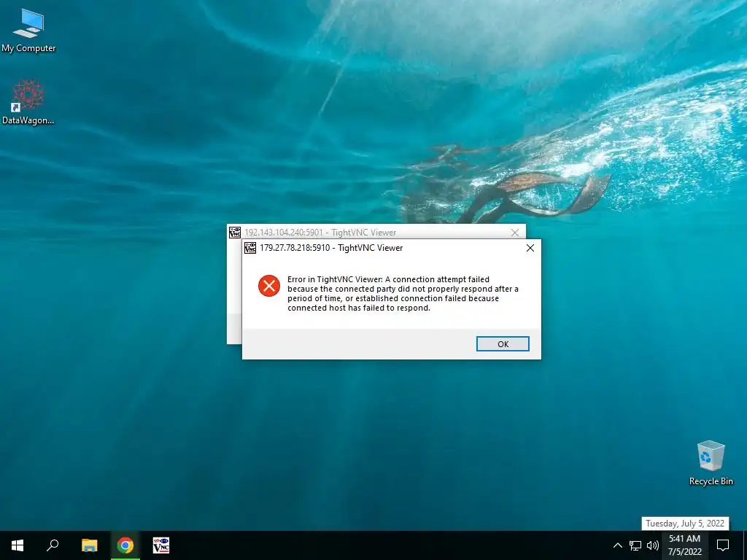The width and height of the screenshot is (747, 560).
Task: Click the error message text in dialog
Action: 403,294
